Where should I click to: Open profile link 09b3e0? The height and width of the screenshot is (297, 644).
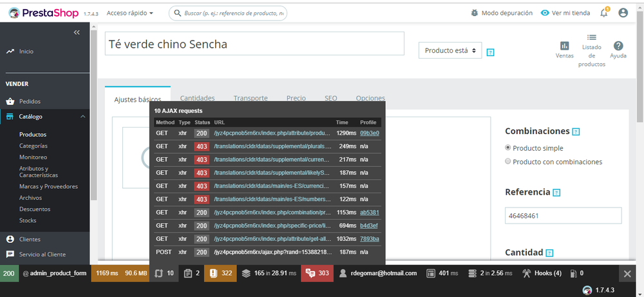point(370,133)
